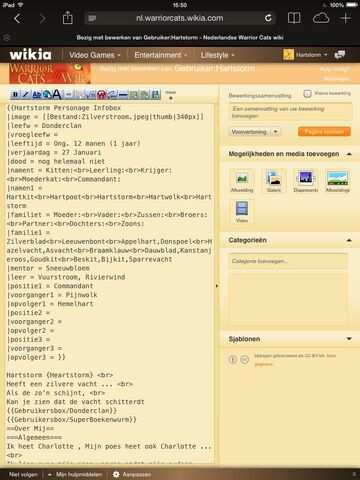The image size is (360, 480).
Task: Click the red nowiki ignore-formatting icon
Action: (x=101, y=95)
